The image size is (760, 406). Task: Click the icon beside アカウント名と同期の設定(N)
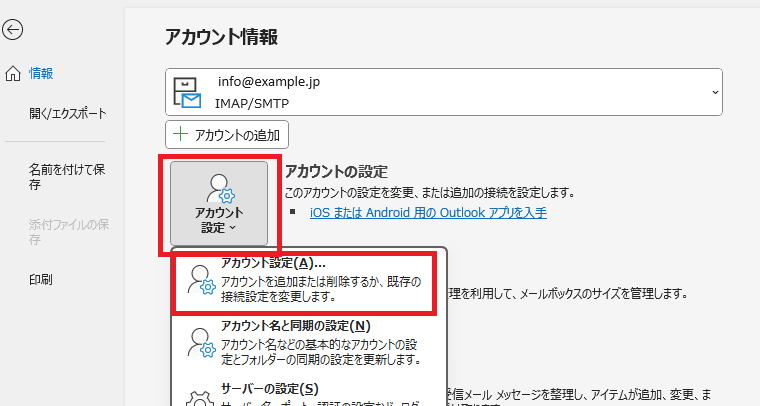(202, 342)
